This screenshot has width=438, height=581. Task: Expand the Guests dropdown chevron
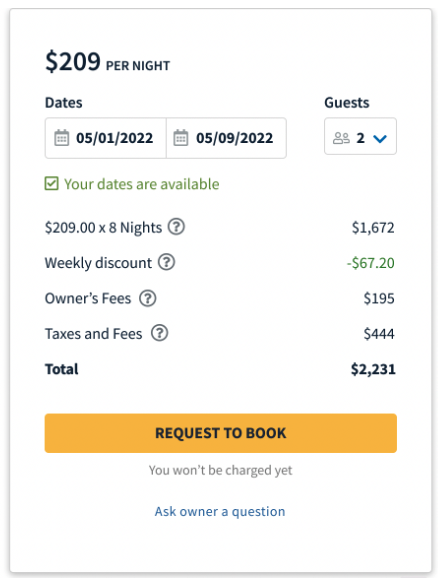(x=380, y=139)
